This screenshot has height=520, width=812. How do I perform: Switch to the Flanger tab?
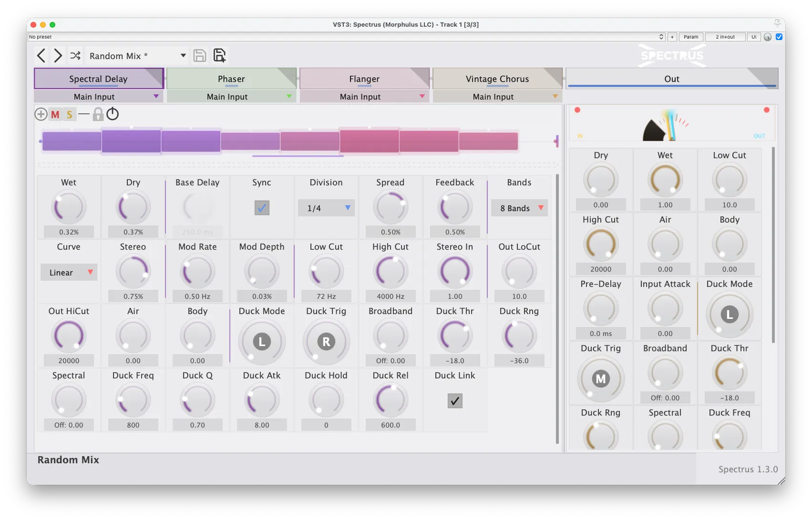pos(365,79)
